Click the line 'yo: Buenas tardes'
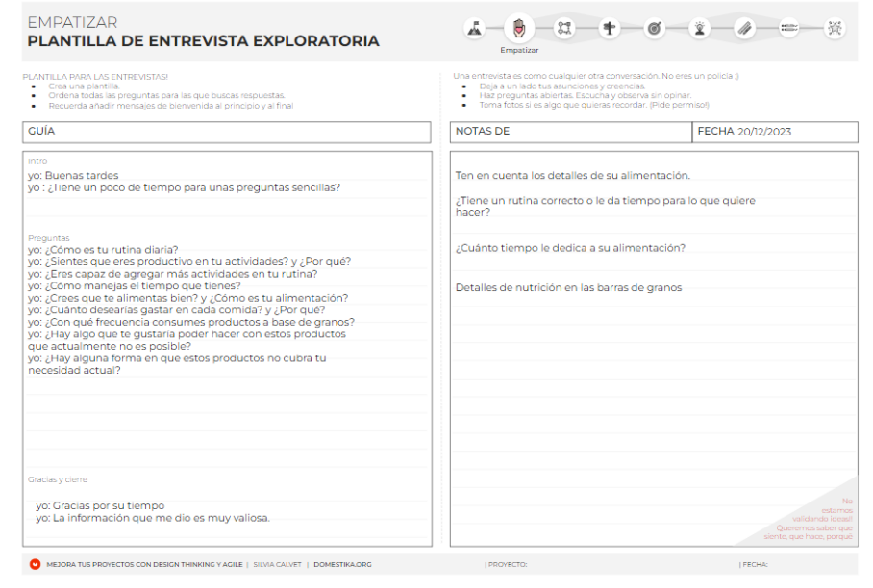Image resolution: width=873 pixels, height=588 pixels. click(x=73, y=175)
